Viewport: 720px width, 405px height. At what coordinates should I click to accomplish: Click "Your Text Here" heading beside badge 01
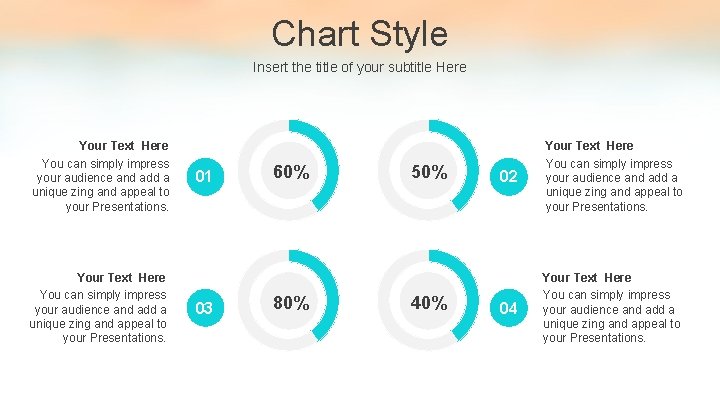tap(123, 146)
